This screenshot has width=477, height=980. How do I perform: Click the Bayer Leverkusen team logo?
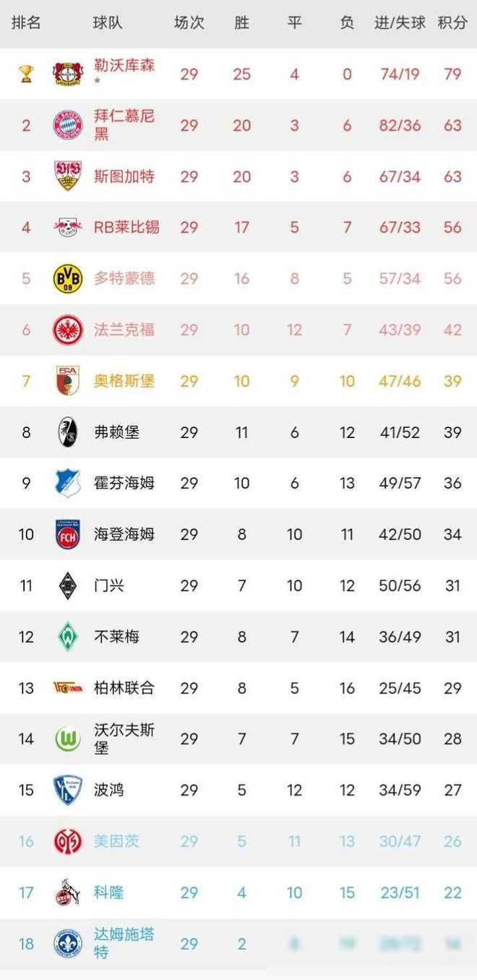click(69, 74)
